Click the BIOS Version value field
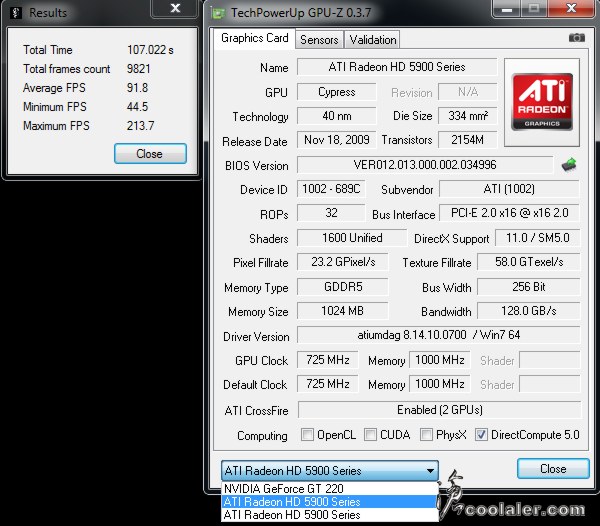Viewport: 600px width, 526px height. (x=425, y=165)
